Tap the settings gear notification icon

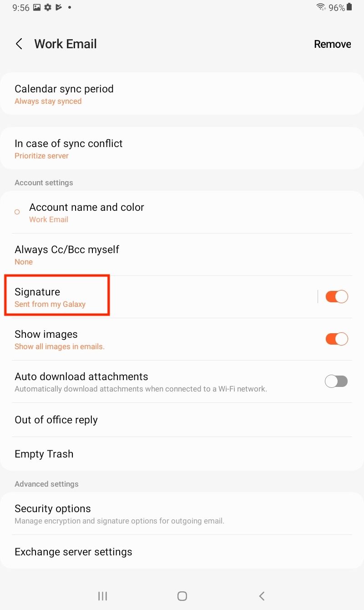pyautogui.click(x=47, y=8)
